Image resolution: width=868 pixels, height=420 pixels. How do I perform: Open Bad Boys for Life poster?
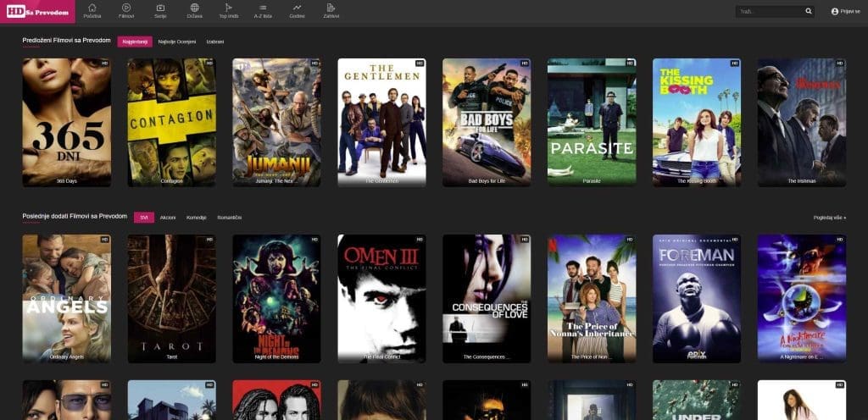(x=487, y=123)
